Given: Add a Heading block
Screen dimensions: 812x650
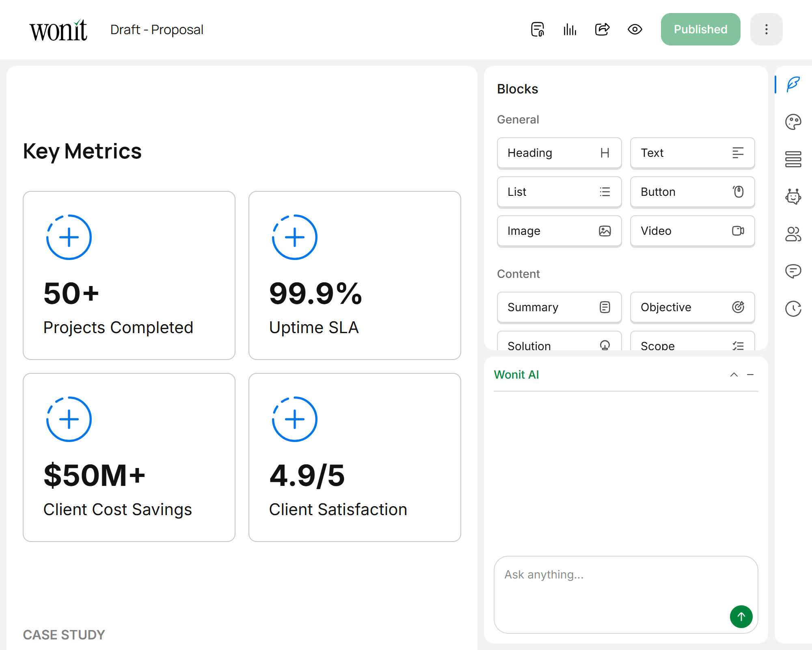Looking at the screenshot, I should [559, 153].
